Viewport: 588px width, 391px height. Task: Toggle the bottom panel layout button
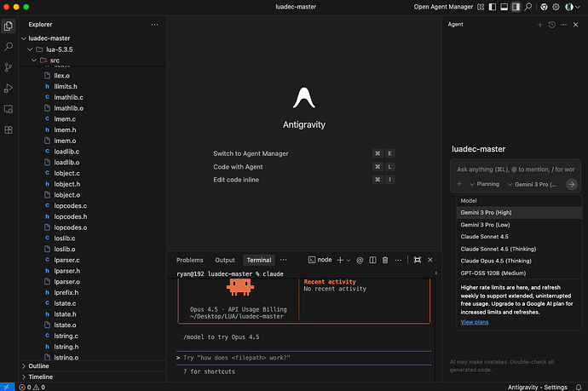504,7
